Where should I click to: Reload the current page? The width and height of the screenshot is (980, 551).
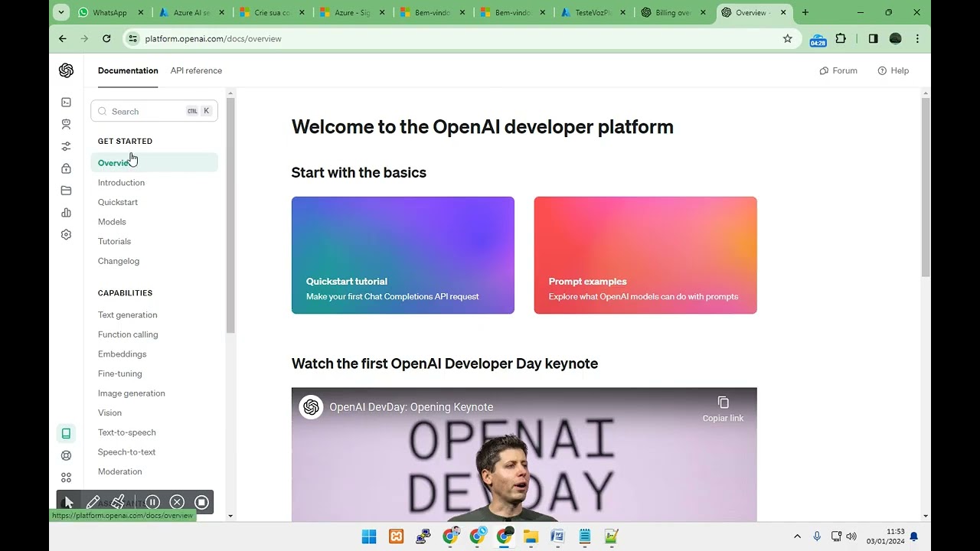106,38
